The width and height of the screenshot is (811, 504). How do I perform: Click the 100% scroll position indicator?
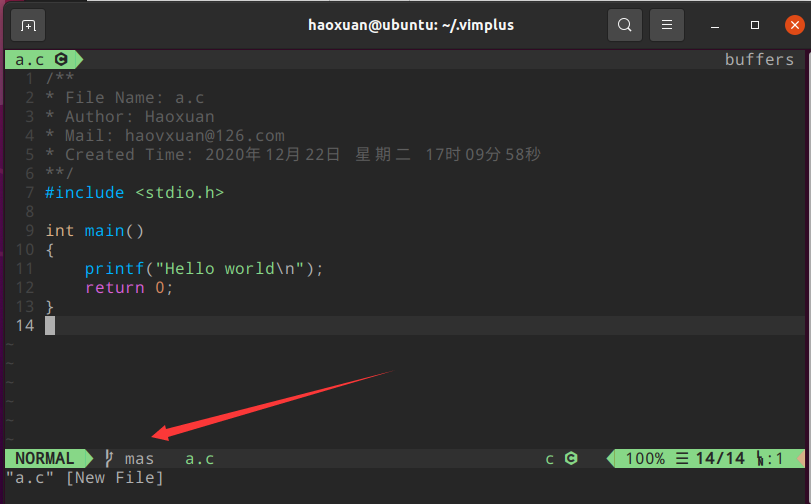click(x=645, y=459)
